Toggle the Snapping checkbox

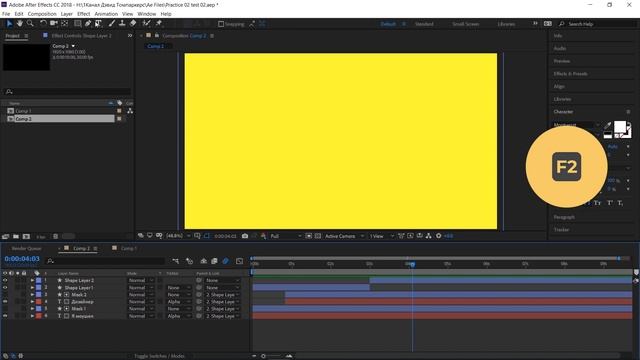(221, 24)
